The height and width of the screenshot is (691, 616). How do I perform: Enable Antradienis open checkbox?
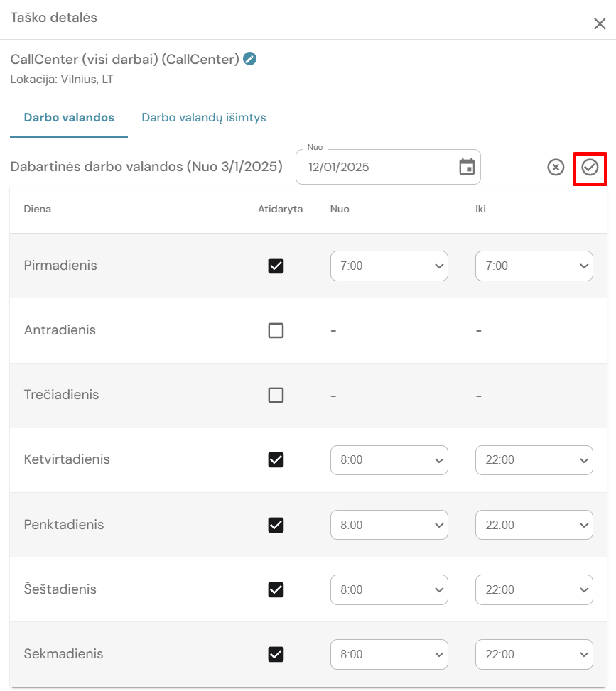276,330
